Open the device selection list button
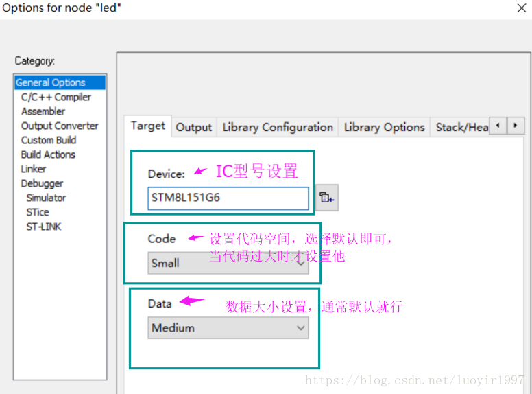 [327, 198]
